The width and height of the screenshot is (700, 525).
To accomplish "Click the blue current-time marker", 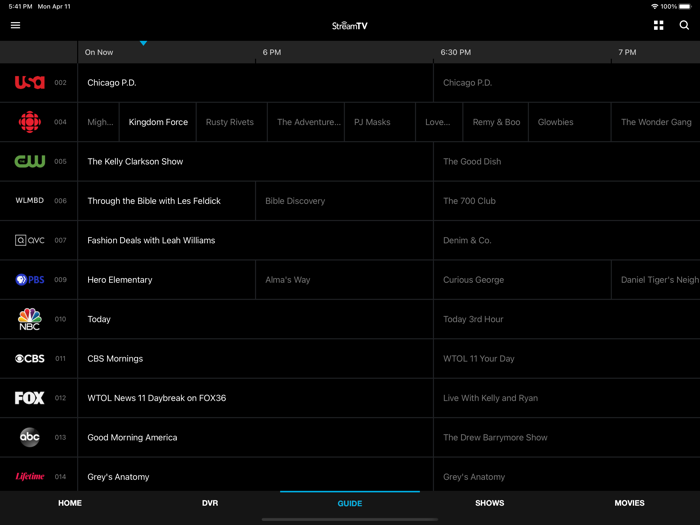I will 143,43.
